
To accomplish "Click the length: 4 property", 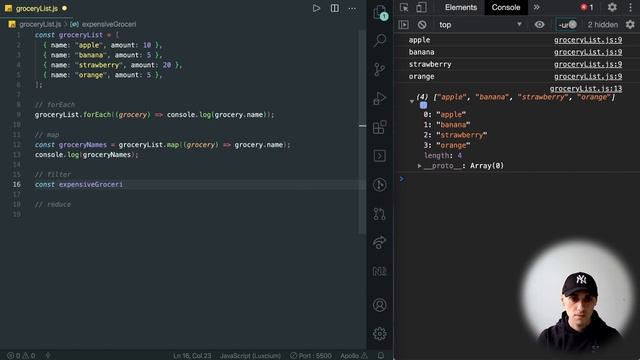I will pyautogui.click(x=443, y=156).
